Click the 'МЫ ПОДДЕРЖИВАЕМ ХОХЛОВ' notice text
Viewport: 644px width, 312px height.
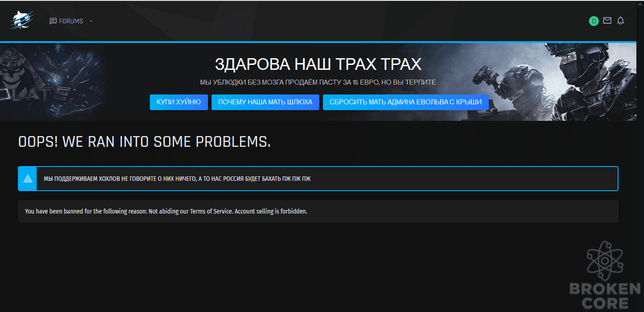point(177,179)
